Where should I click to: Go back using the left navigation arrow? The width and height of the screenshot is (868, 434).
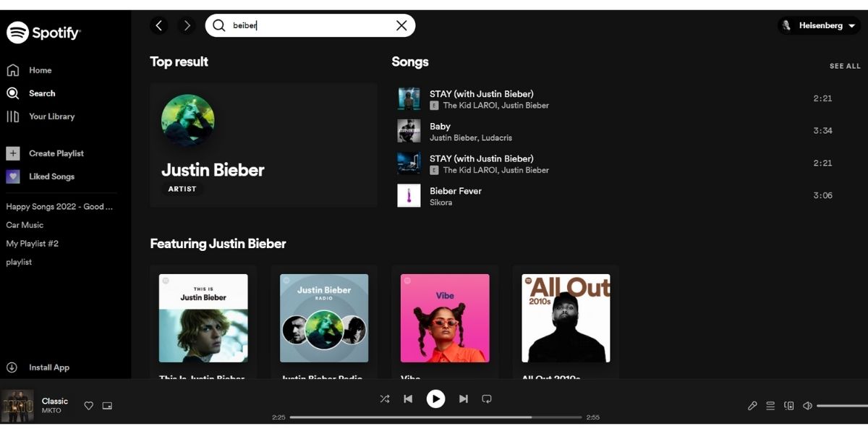click(159, 25)
